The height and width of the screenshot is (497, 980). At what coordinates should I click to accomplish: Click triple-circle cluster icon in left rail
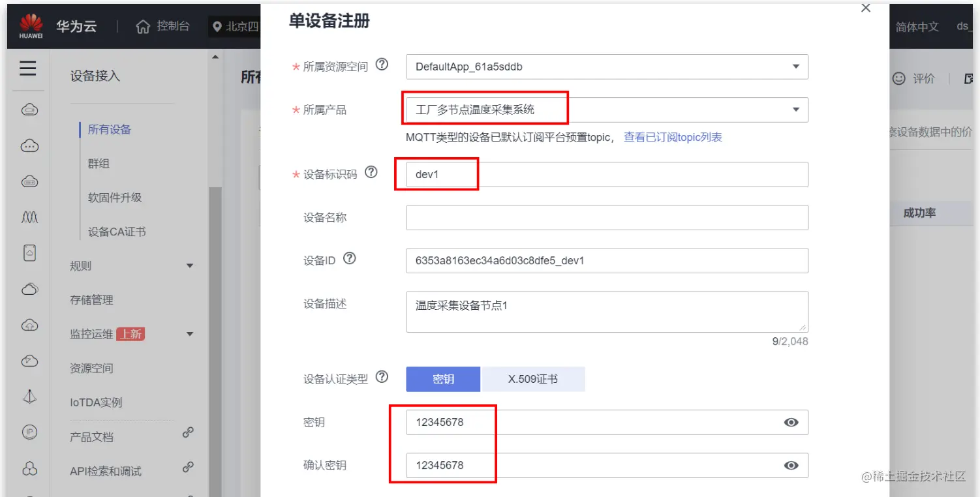(29, 468)
